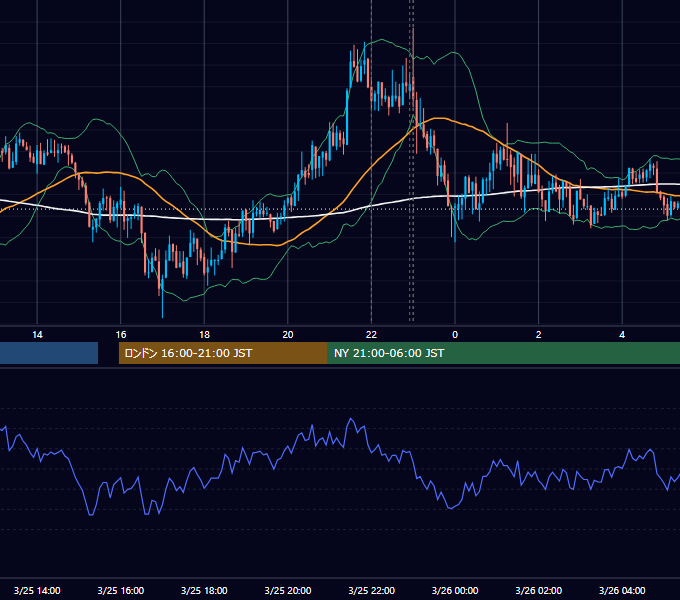
Task: Click the "22" hour label on price chart axis
Action: [x=371, y=335]
